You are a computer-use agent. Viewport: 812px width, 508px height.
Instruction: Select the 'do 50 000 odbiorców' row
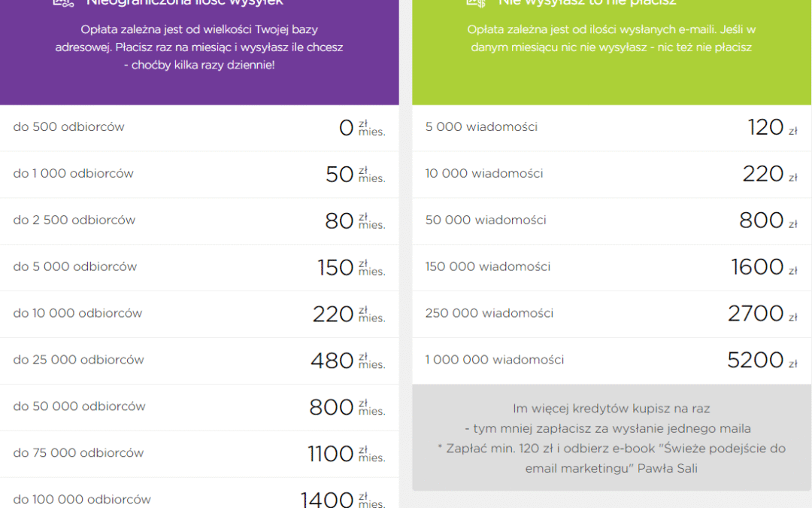[x=199, y=407]
